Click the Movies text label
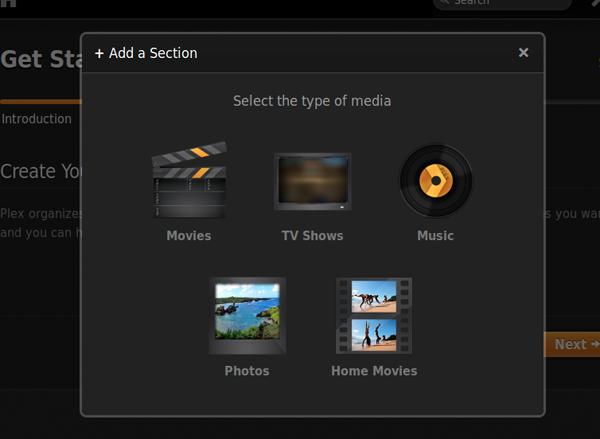Viewport: 600px width, 439px height. coord(189,236)
